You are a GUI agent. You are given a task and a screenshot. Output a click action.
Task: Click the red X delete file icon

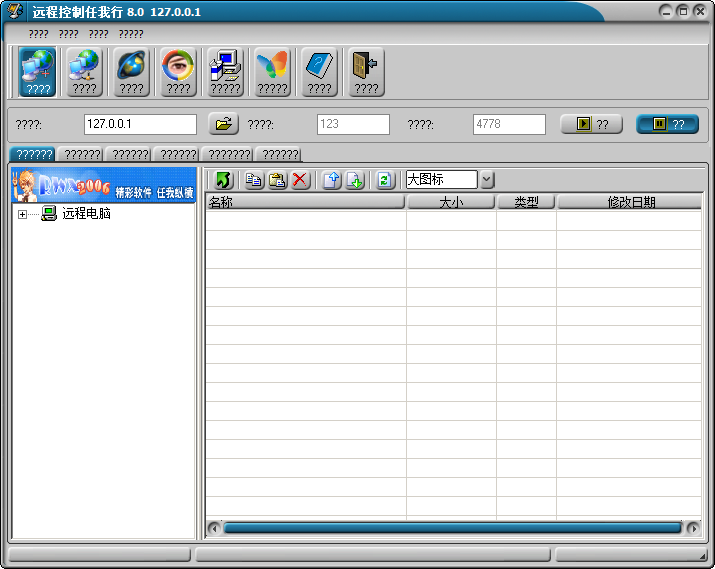point(300,180)
